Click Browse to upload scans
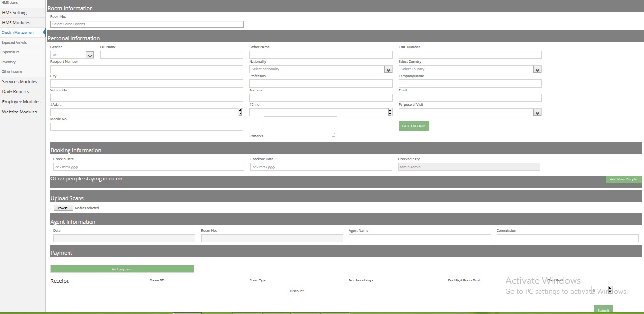The width and height of the screenshot is (644, 314). pyautogui.click(x=63, y=208)
